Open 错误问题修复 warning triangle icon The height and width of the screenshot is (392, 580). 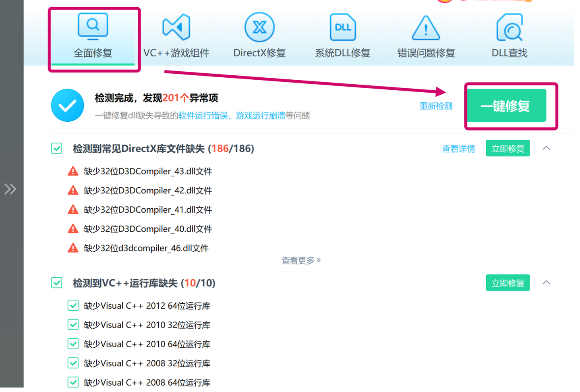pyautogui.click(x=425, y=28)
